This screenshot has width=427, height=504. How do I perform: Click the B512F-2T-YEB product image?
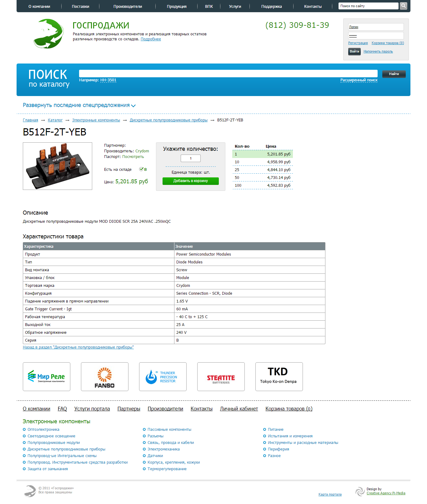(58, 166)
